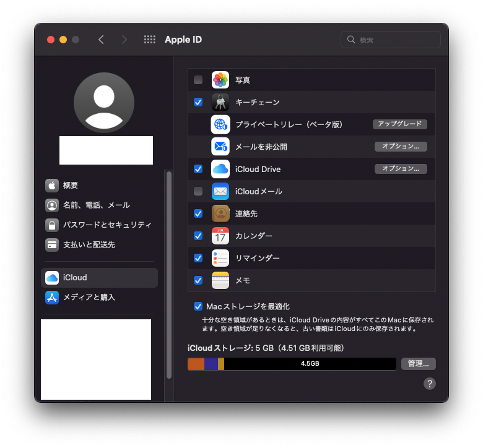The width and height of the screenshot is (483, 448).
Task: Open the 概要 sidebar section
Action: tap(99, 186)
